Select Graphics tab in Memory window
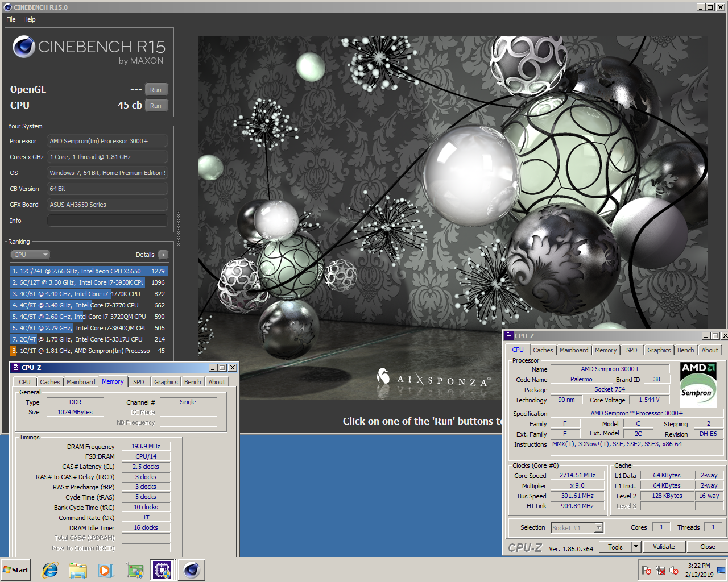Viewport: 728px width, 582px height. [x=166, y=382]
